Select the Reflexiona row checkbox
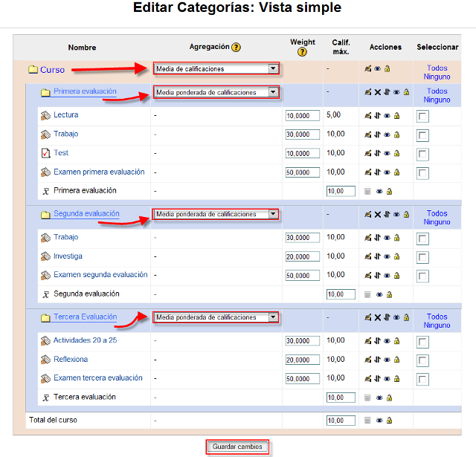The image size is (476, 457). coord(422,361)
